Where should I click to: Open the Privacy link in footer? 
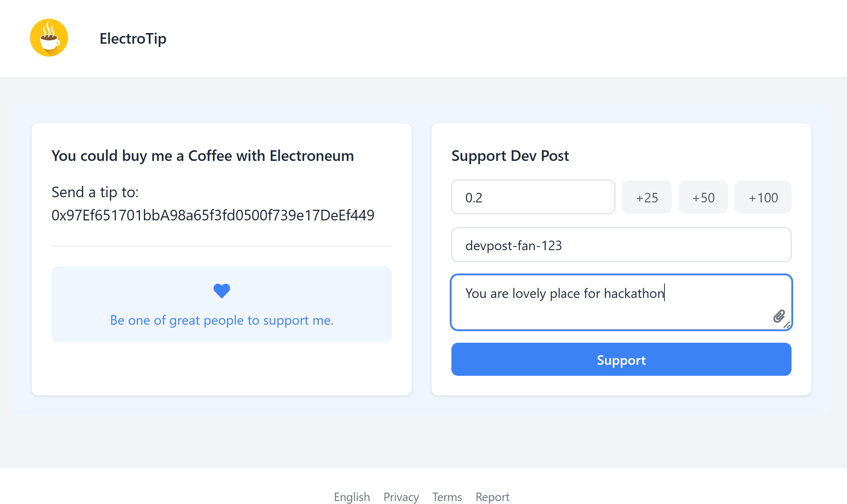tap(401, 497)
